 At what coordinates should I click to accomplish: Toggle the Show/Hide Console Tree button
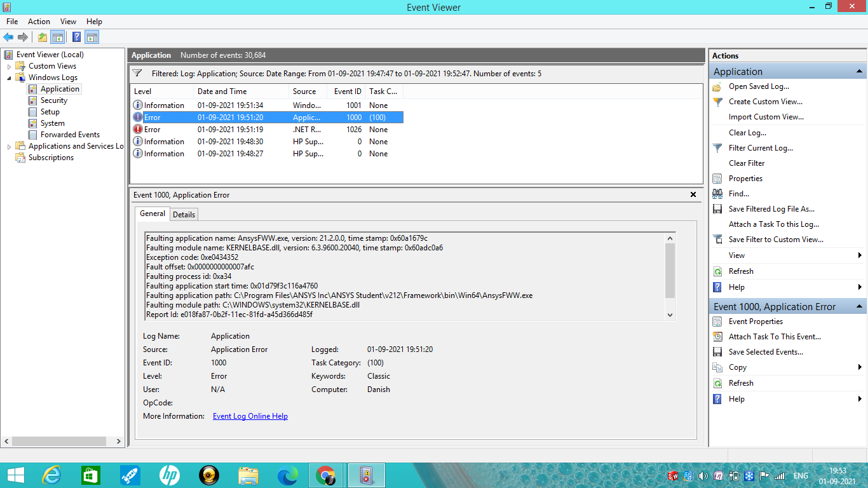pos(58,37)
